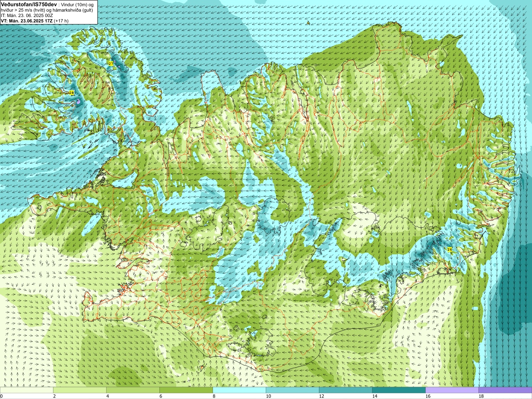Click the legend value 16

pyautogui.click(x=428, y=396)
